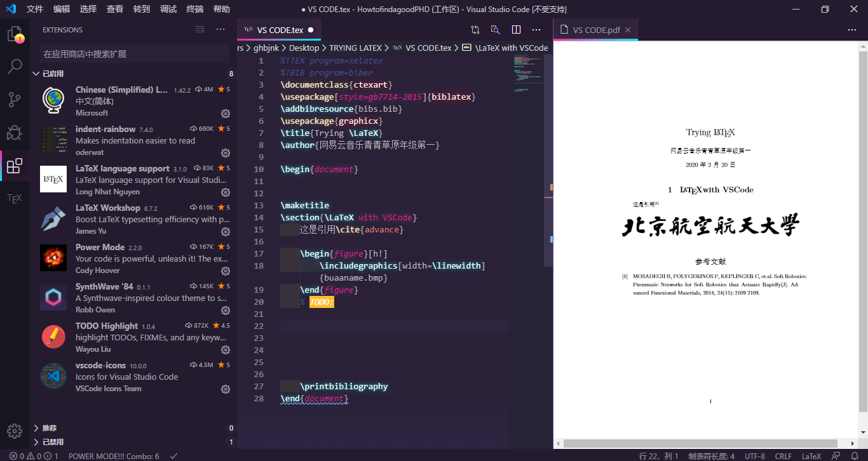868x461 pixels.
Task: Toggle the Extensions view icon
Action: click(x=15, y=166)
